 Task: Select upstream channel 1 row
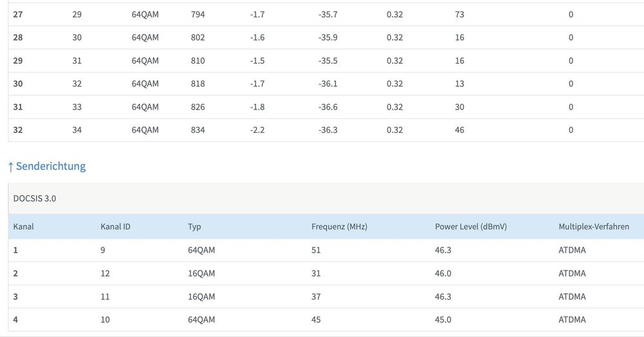click(x=15, y=250)
